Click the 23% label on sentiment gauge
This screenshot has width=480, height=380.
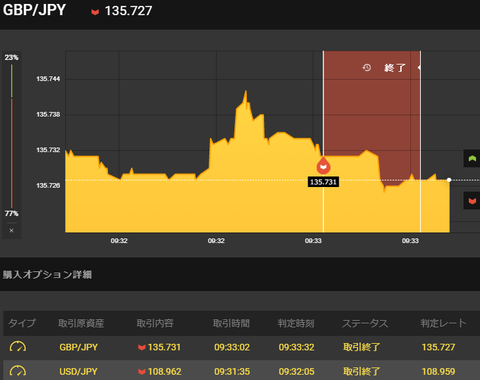(11, 57)
